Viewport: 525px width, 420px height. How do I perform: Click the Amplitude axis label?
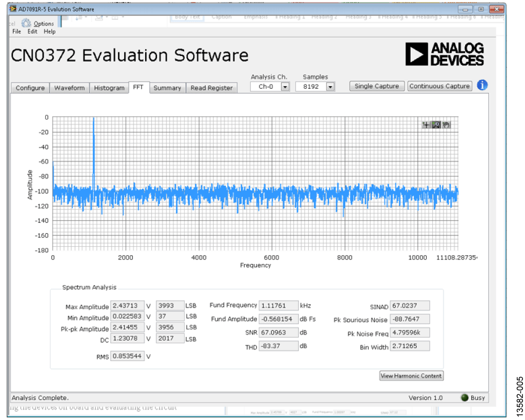30,185
